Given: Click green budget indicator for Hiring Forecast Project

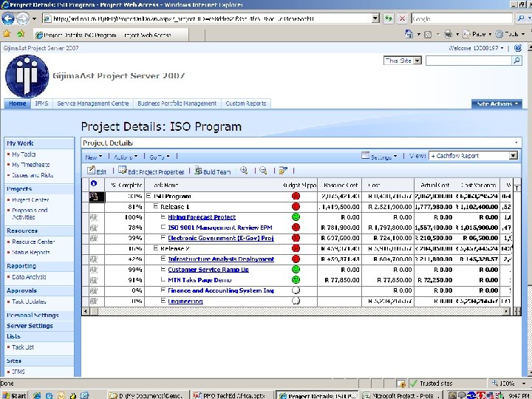Looking at the screenshot, I should pos(296,217).
